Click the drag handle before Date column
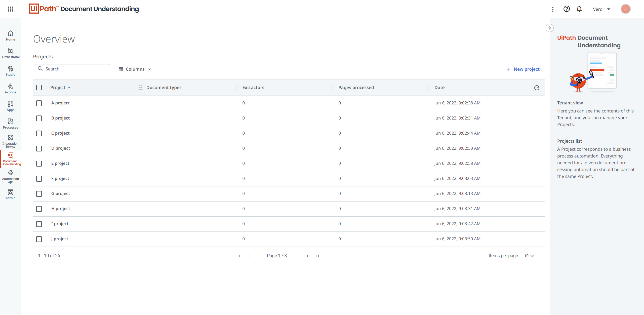 pos(429,88)
